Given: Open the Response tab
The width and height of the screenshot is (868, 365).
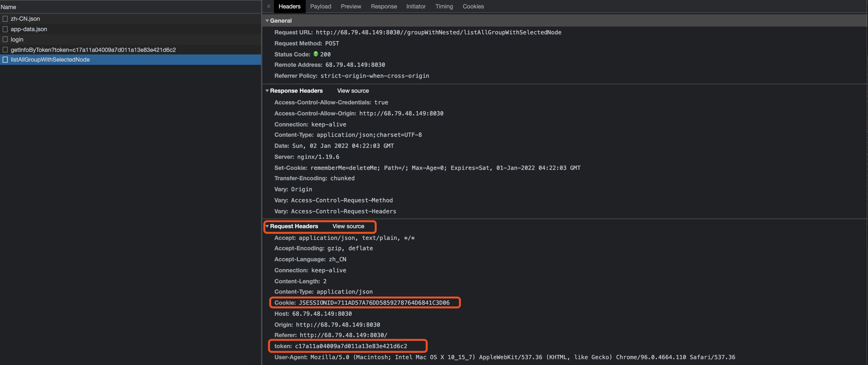Looking at the screenshot, I should click(x=384, y=6).
